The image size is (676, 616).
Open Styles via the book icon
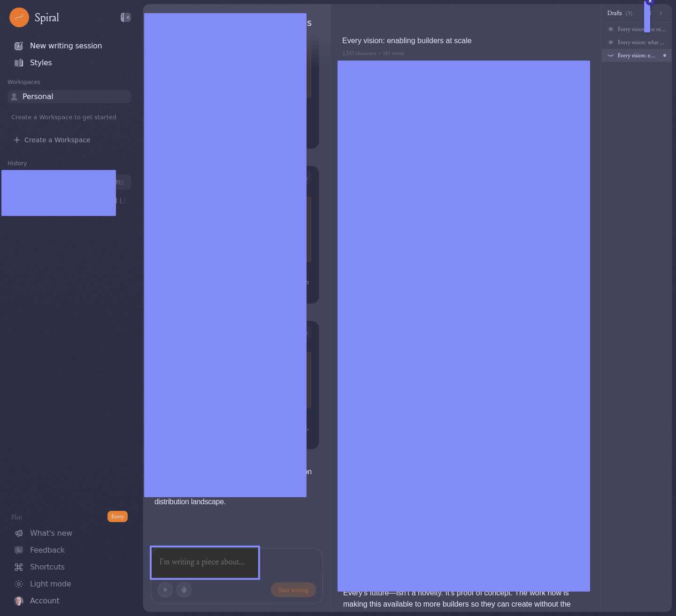(19, 63)
